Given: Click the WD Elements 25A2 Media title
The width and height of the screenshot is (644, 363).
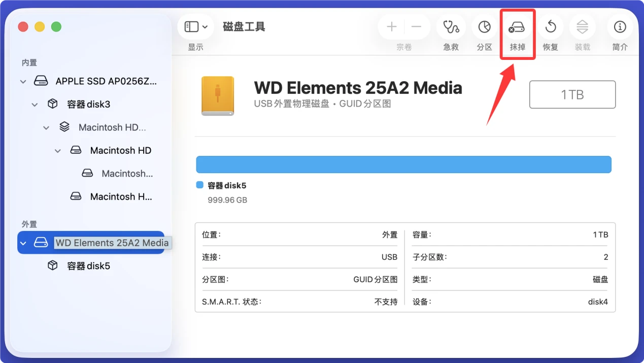Looking at the screenshot, I should pyautogui.click(x=358, y=88).
